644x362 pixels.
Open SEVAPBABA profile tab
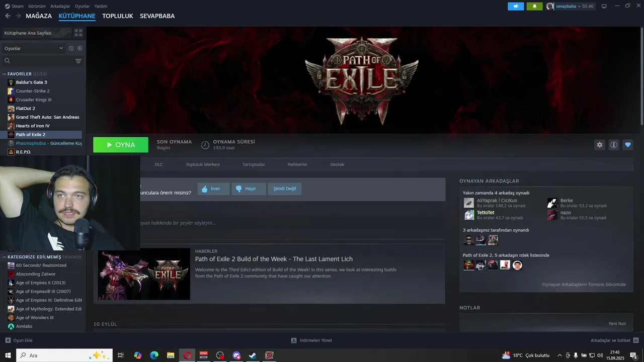pyautogui.click(x=157, y=16)
